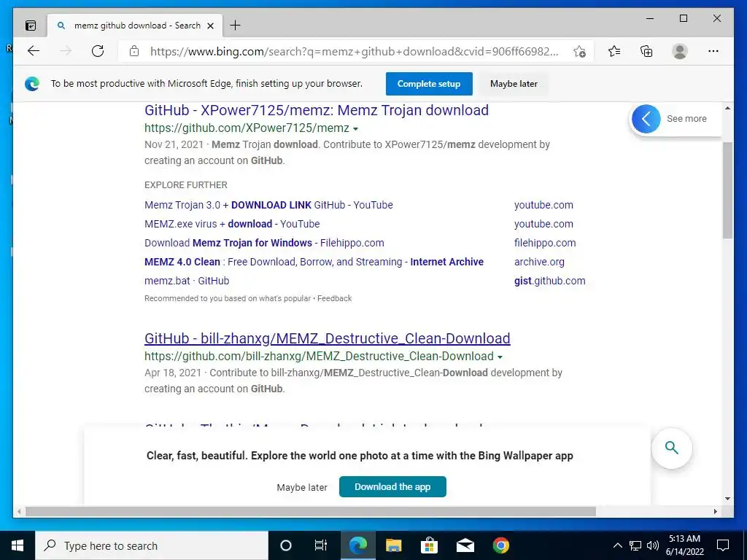The width and height of the screenshot is (747, 560).
Task: Open Memz Trojan 3.0 YouTube link
Action: tap(268, 205)
